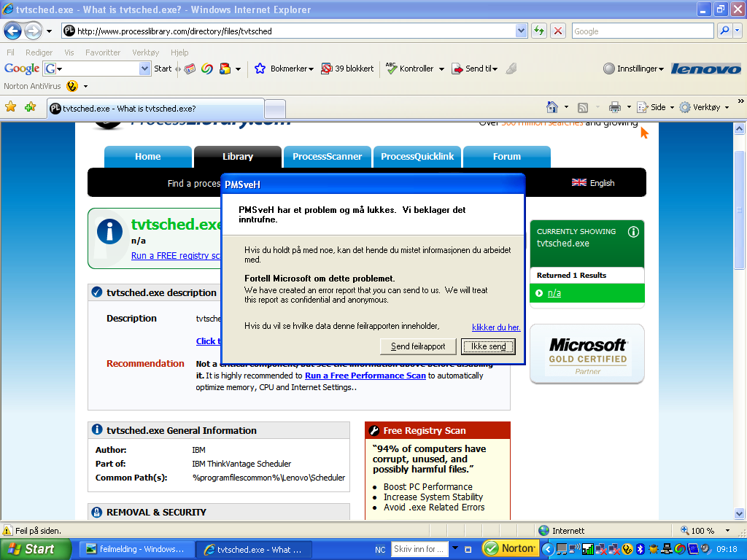
Task: Open the address bar dropdown arrow
Action: coord(521,31)
